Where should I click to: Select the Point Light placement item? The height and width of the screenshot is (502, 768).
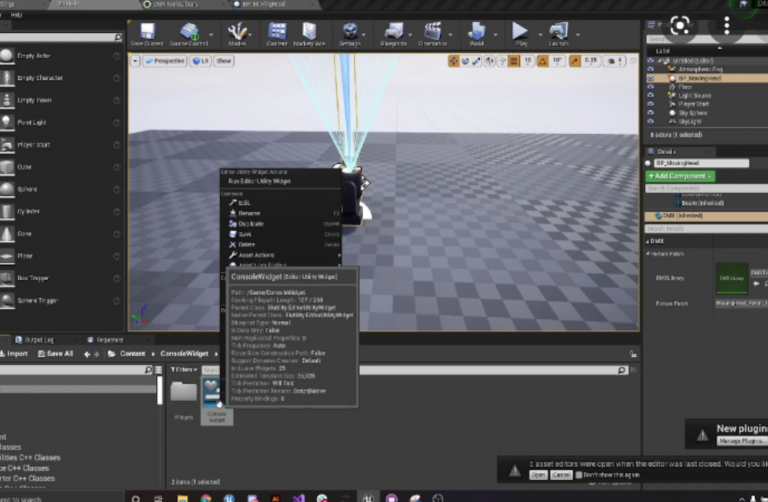pyautogui.click(x=60, y=122)
